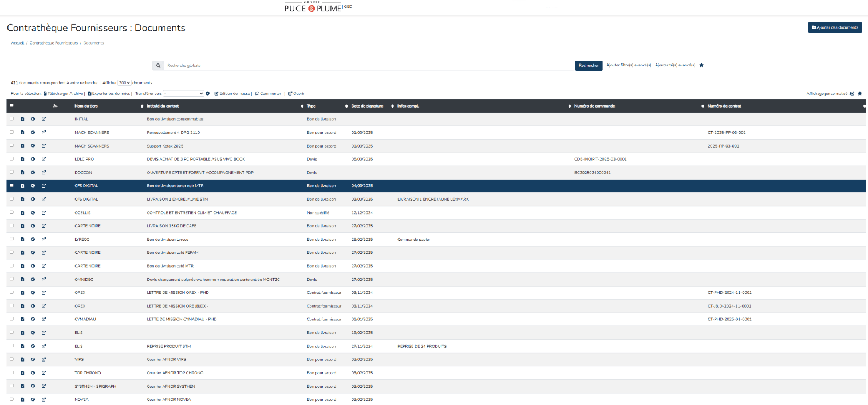Click the external-link icon on the LDLC PRO row
868x405 pixels.
tap(44, 159)
